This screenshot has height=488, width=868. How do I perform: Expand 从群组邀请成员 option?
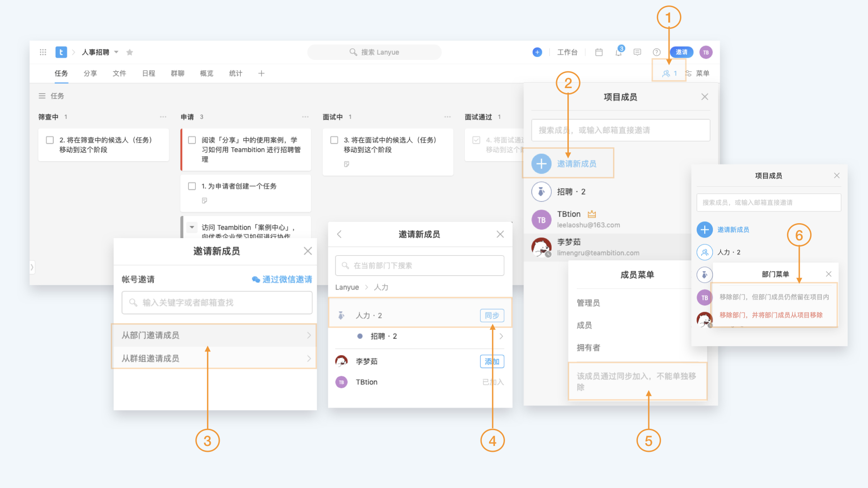(x=215, y=358)
